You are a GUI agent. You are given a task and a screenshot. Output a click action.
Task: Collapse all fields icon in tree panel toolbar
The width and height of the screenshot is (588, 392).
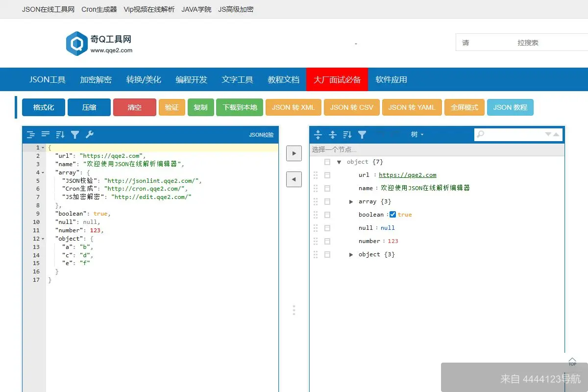pos(333,134)
